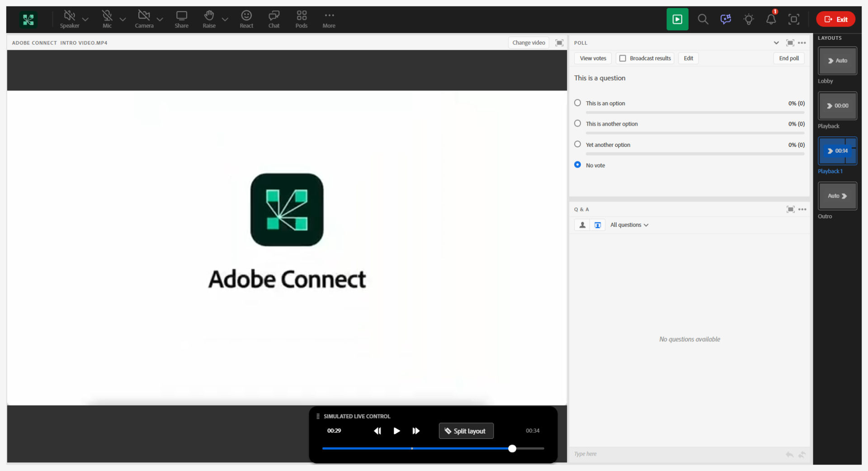Open the notifications bell icon
868x471 pixels.
pos(771,19)
